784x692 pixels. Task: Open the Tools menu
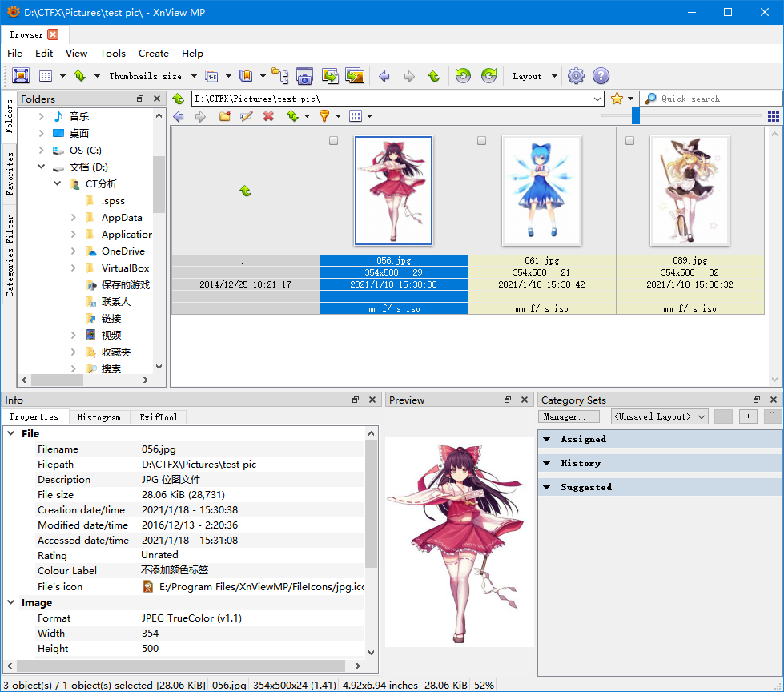pyautogui.click(x=112, y=54)
